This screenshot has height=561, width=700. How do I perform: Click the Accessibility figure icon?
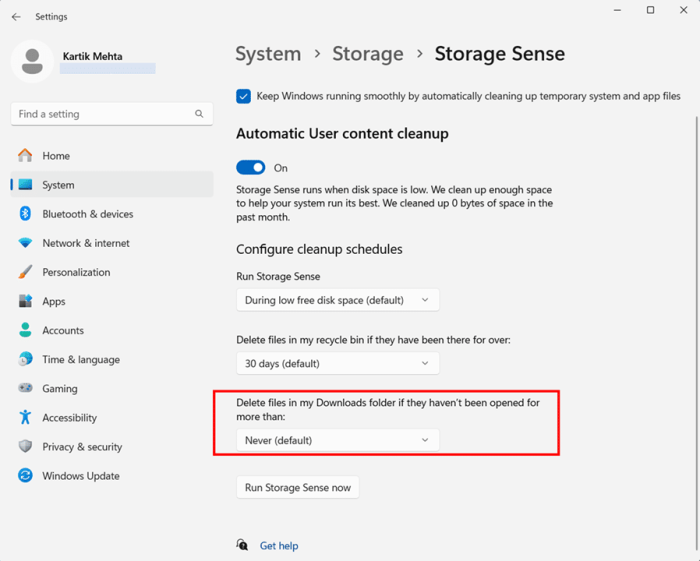(25, 417)
